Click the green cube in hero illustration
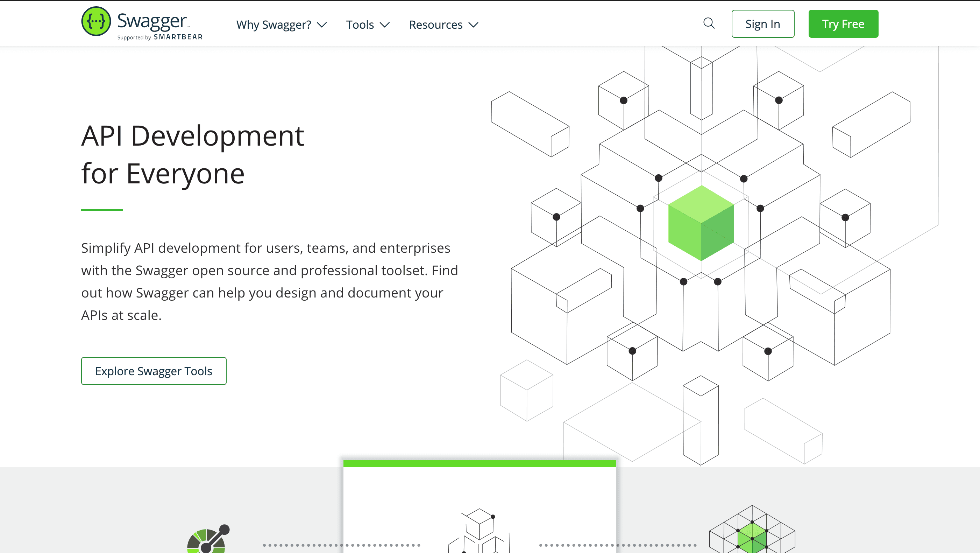Image resolution: width=980 pixels, height=553 pixels. click(x=701, y=223)
